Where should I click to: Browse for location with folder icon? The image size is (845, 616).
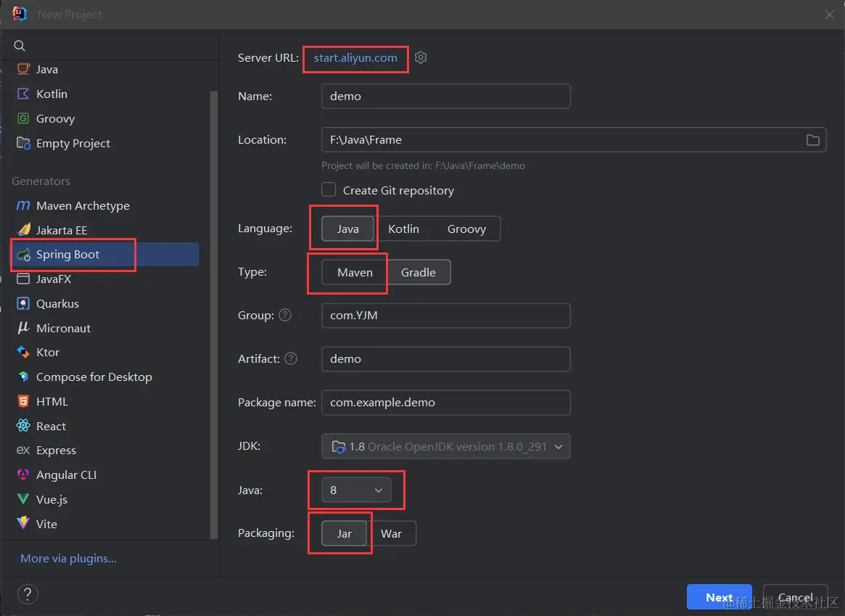coord(812,140)
